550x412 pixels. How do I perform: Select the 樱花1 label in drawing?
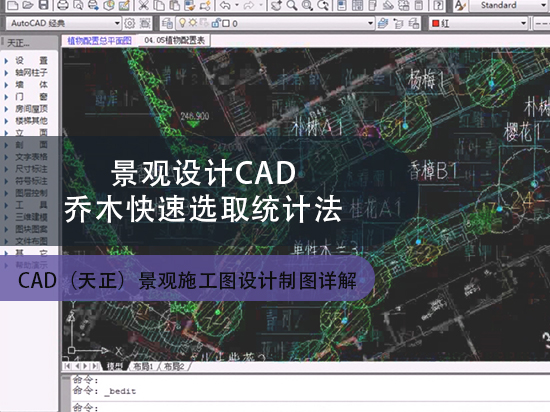[x=522, y=132]
